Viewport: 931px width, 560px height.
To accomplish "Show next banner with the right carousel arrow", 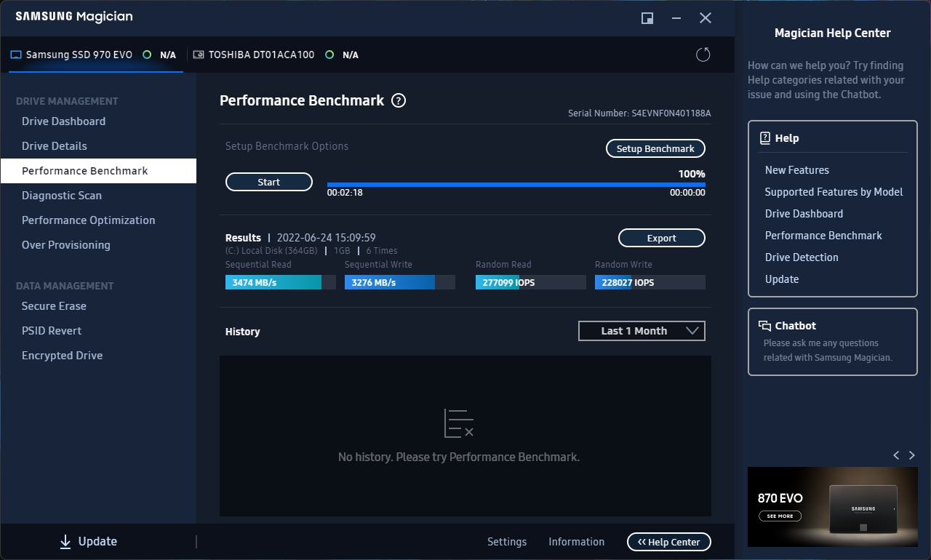I will click(x=912, y=455).
